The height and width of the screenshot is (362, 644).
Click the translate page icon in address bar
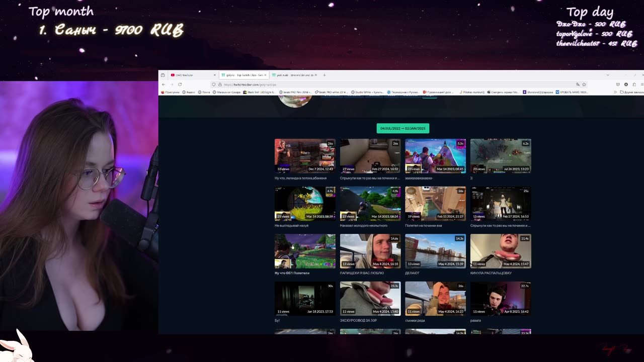pyautogui.click(x=578, y=84)
